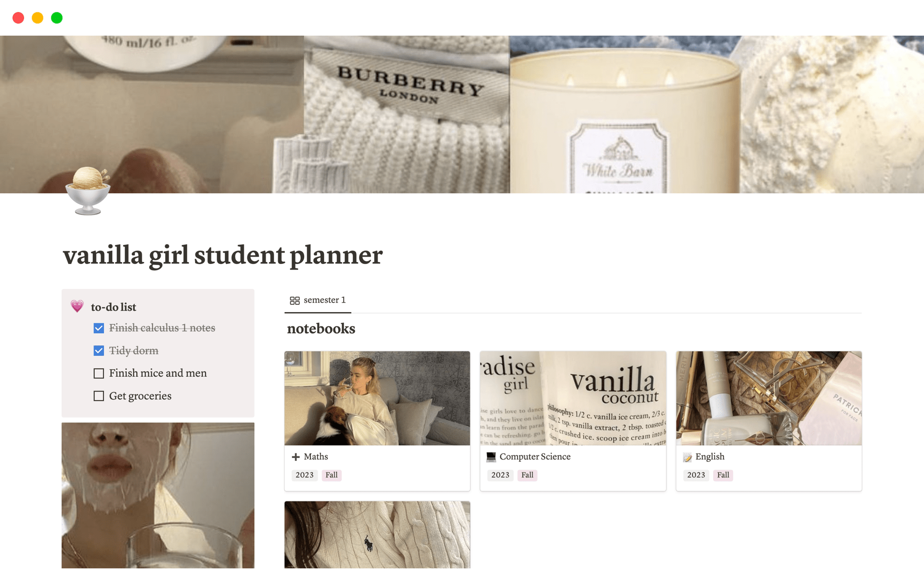Click the face mask image in sidebar
924x578 pixels.
click(x=158, y=495)
